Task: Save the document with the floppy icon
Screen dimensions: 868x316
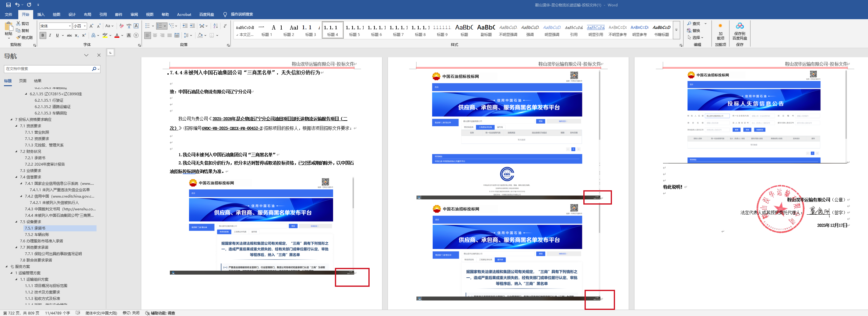Action: tap(9, 5)
